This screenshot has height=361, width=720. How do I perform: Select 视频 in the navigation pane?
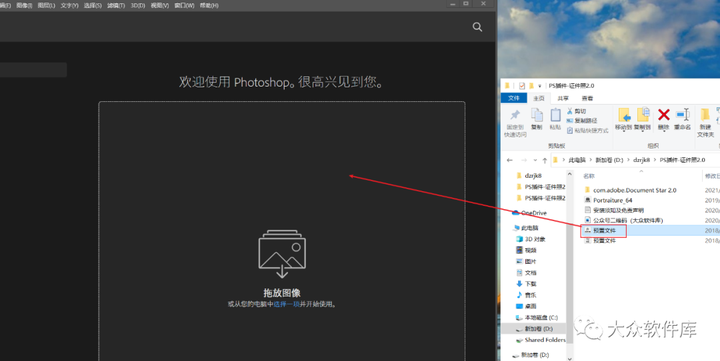point(530,250)
